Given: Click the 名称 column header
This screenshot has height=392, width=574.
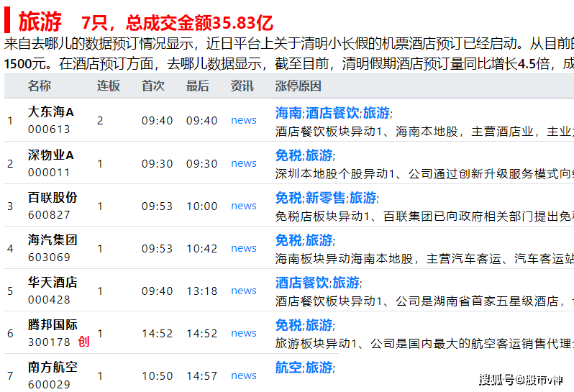Looking at the screenshot, I should (39, 86).
